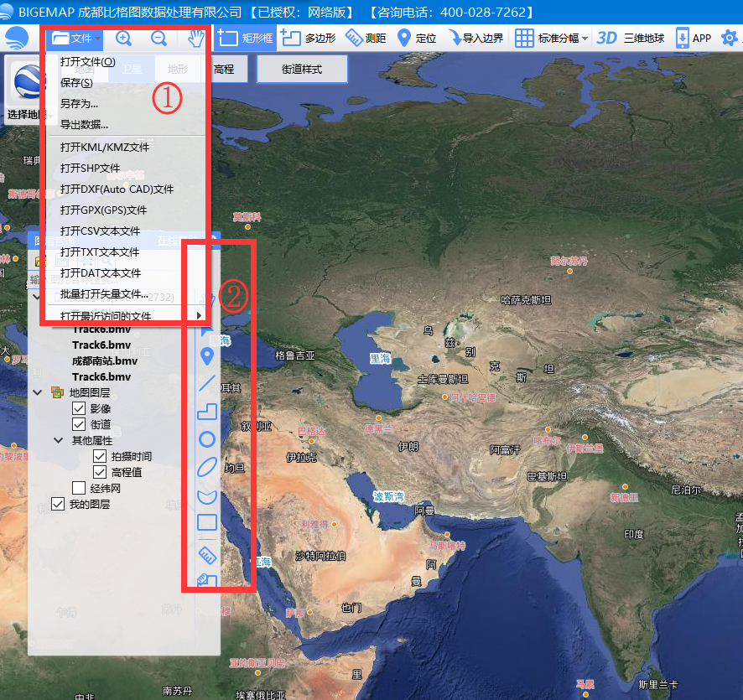743x700 pixels.
Task: Click the BIGEMAP globe logo icon
Action: coord(16,38)
